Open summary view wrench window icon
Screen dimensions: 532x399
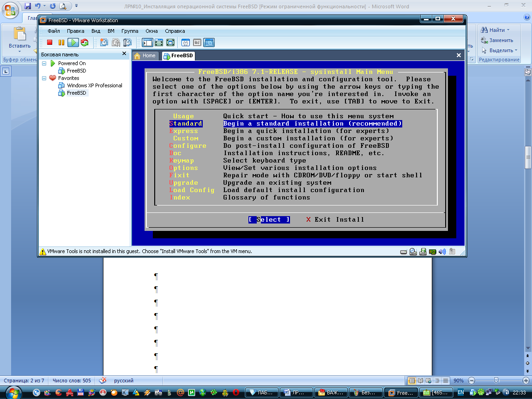point(186,42)
